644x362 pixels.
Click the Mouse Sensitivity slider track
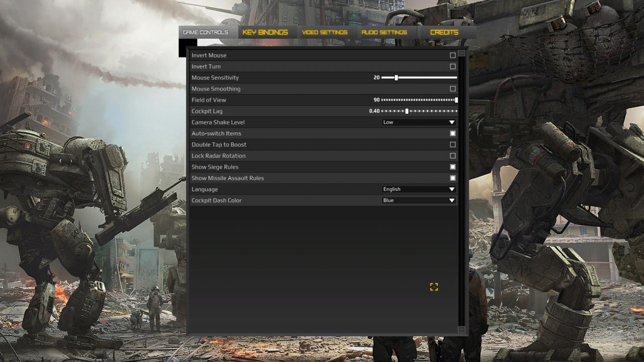[419, 78]
